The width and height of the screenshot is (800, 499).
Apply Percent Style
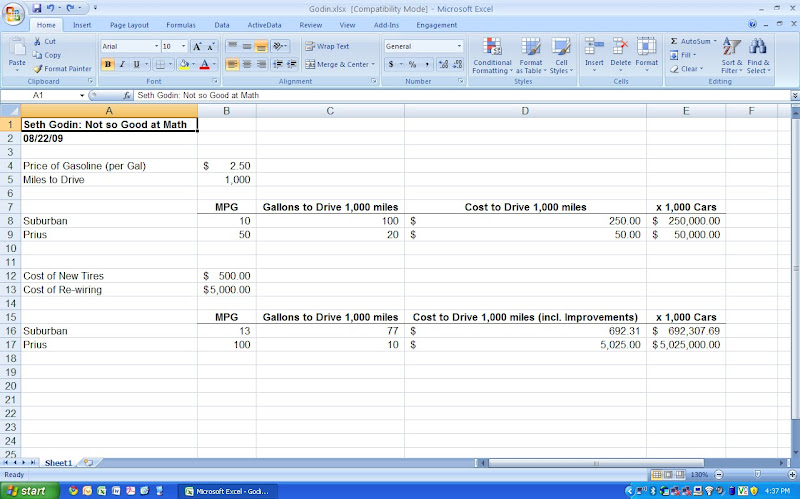tap(412, 64)
